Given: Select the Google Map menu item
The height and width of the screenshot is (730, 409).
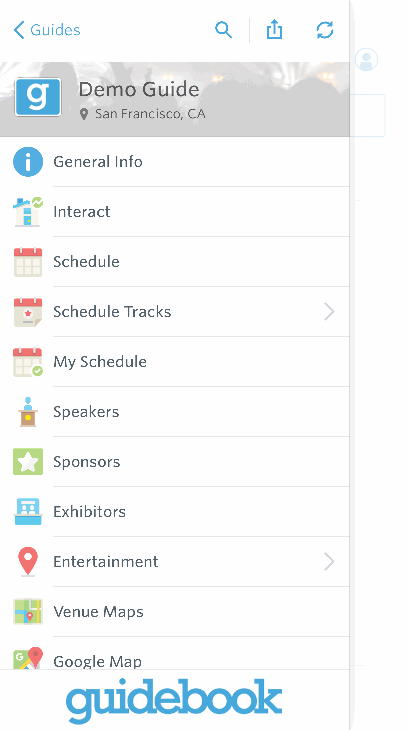Looking at the screenshot, I should 174,653.
